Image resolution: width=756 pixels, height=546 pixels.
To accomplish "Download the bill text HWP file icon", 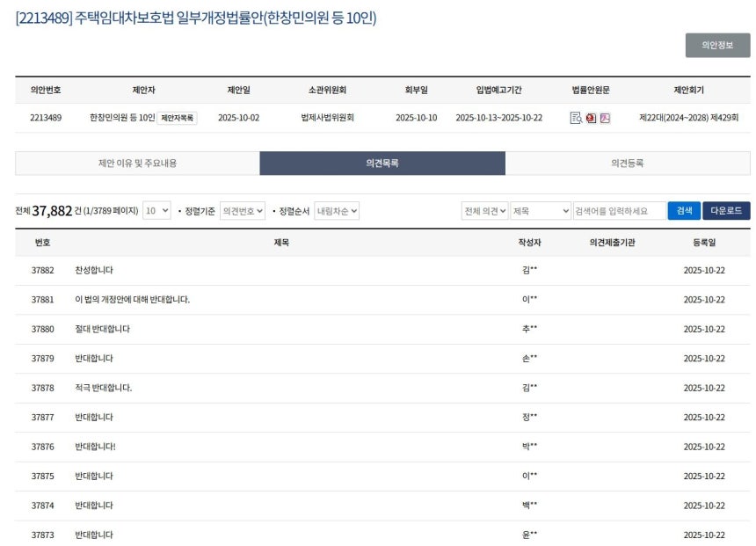I will pos(591,118).
